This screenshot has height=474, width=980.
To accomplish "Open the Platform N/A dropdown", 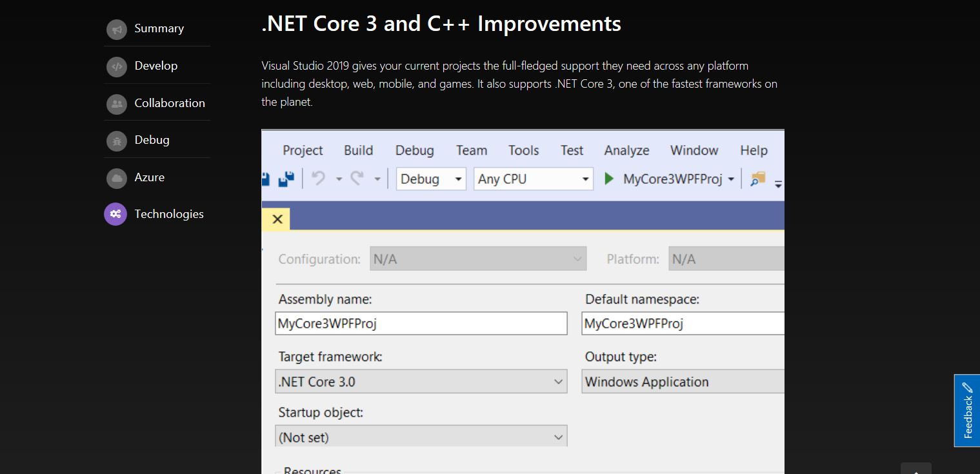I will point(726,259).
